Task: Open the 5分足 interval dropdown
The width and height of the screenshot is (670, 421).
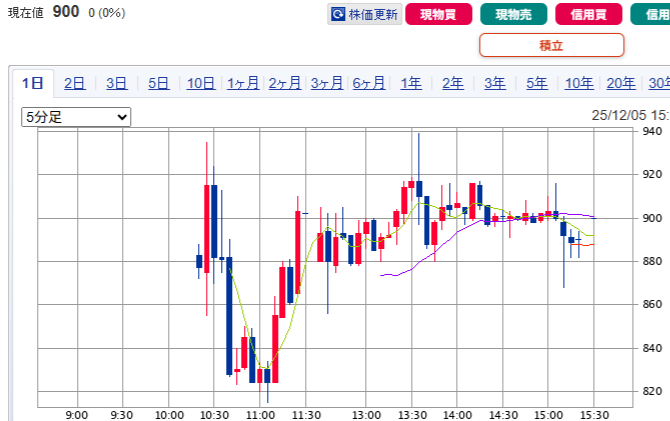Action: [x=77, y=117]
